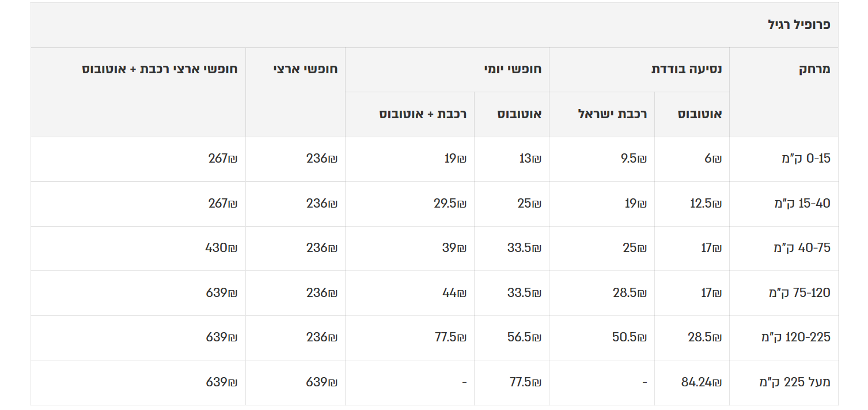This screenshot has height=410, width=868.
Task: Select the '0-15 ק״מ' distance row label
Action: 806,159
